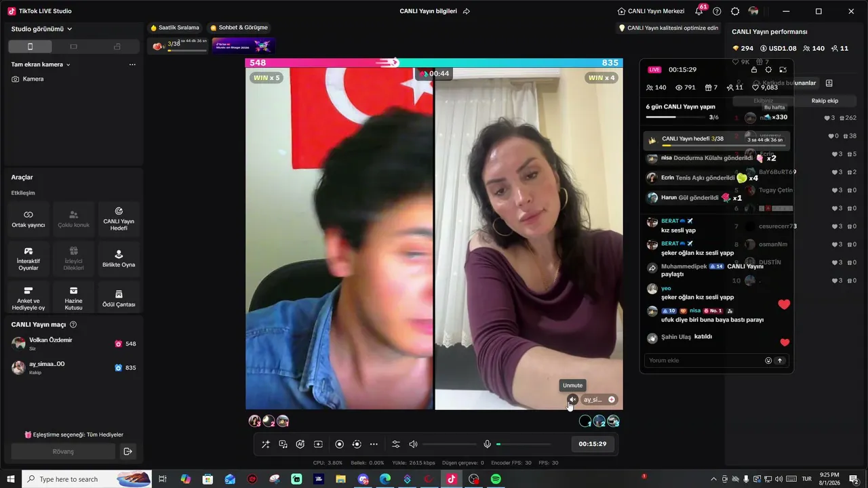Mute the speaker volume icon

(x=413, y=444)
